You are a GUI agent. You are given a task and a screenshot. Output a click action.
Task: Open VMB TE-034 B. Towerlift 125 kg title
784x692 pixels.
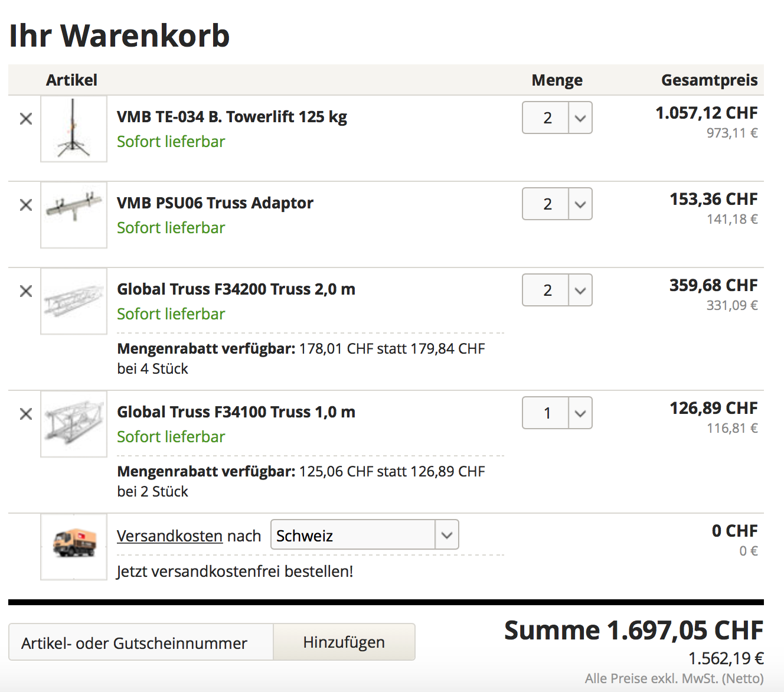[232, 117]
